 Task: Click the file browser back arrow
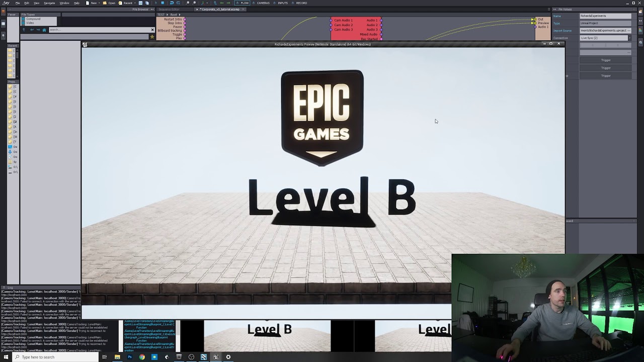(x=32, y=30)
